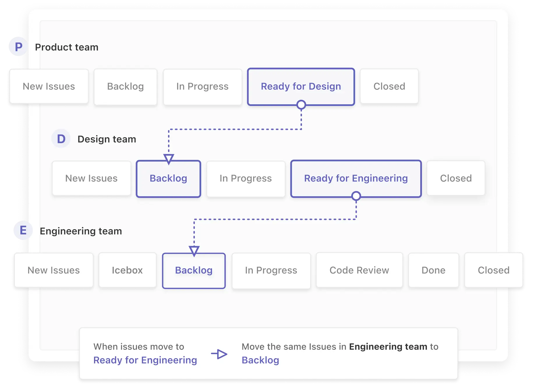The image size is (537, 392).
Task: Select the Code Review pipeline
Action: point(359,270)
